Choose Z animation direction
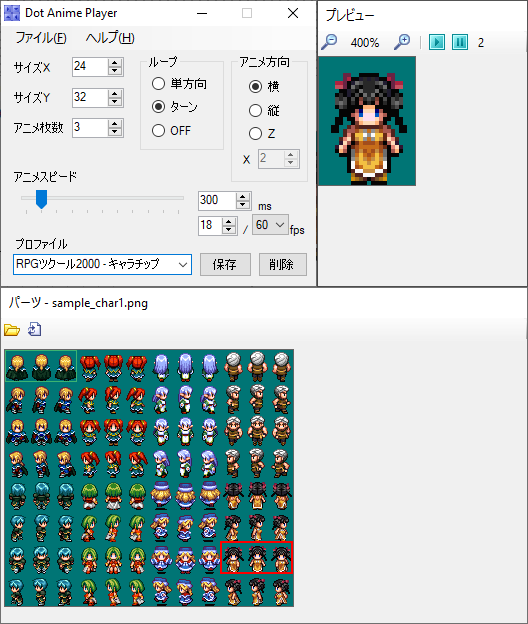528x624 pixels. point(262,133)
